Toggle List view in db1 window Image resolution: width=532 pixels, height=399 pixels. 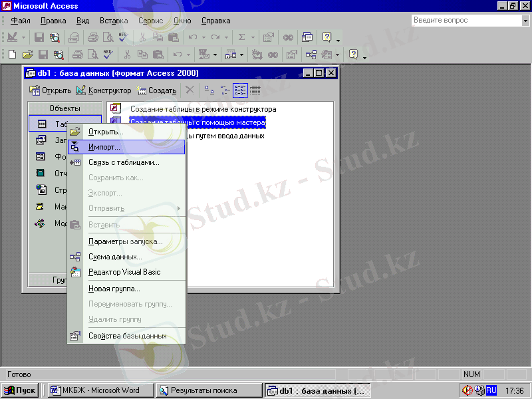click(240, 90)
